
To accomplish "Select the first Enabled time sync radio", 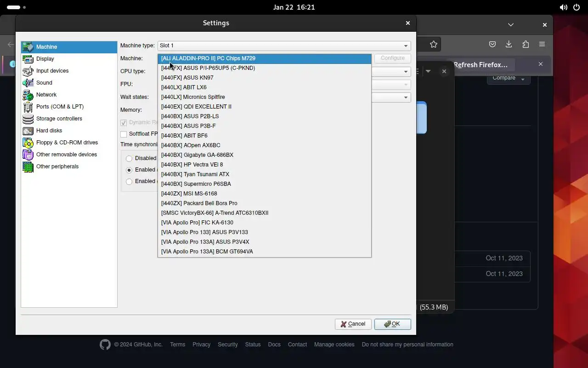I will [129, 170].
